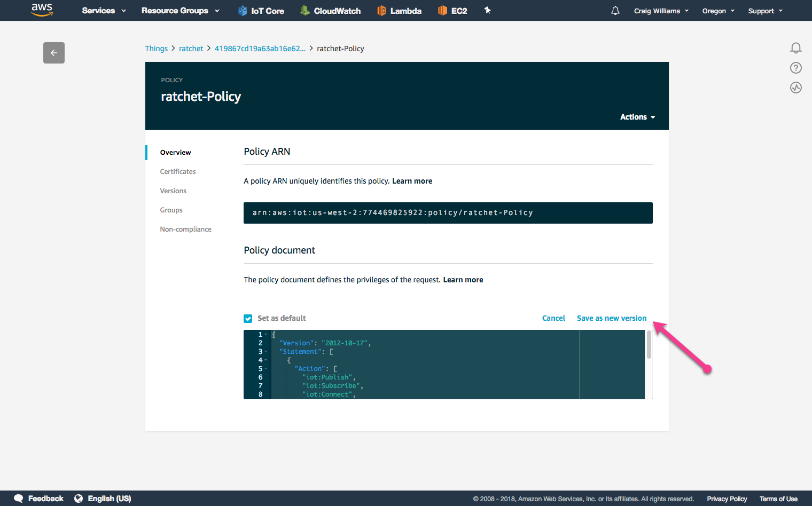Click the Things breadcrumb link
812x506 pixels.
[x=156, y=49]
